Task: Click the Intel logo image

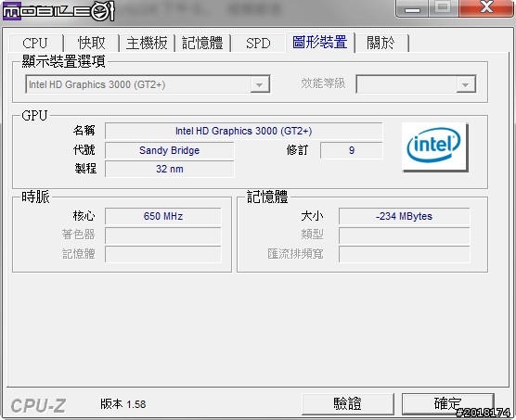Action: [x=434, y=146]
